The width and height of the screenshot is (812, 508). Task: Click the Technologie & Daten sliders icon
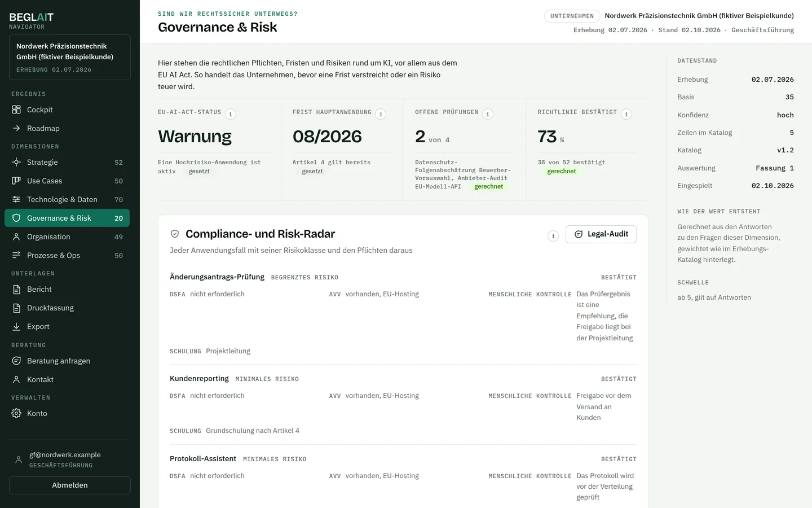pyautogui.click(x=16, y=199)
